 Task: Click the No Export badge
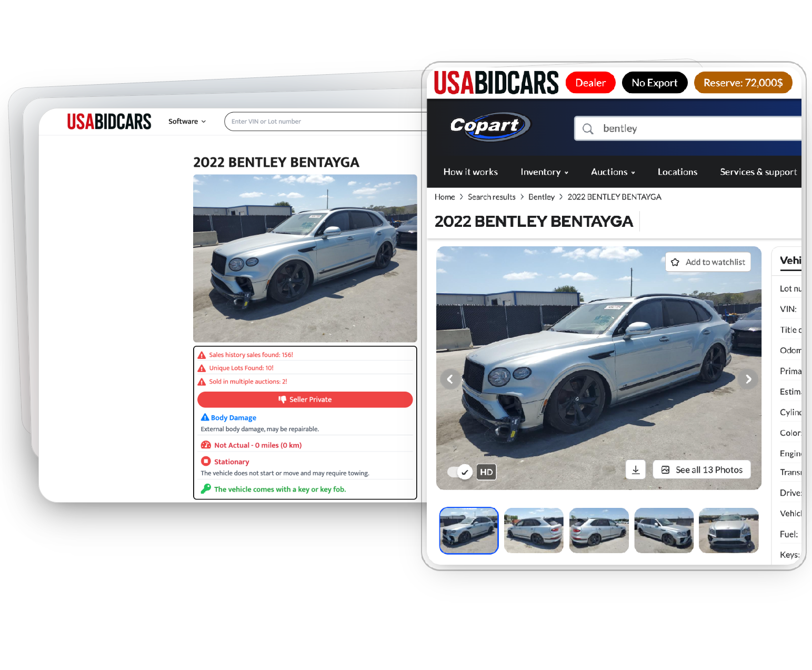point(655,83)
